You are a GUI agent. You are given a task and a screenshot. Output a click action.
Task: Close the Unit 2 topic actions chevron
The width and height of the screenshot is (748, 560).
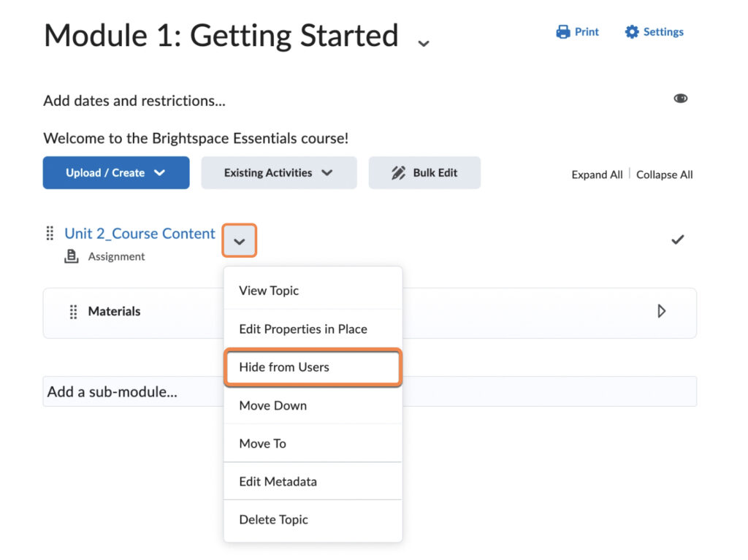[x=240, y=241]
